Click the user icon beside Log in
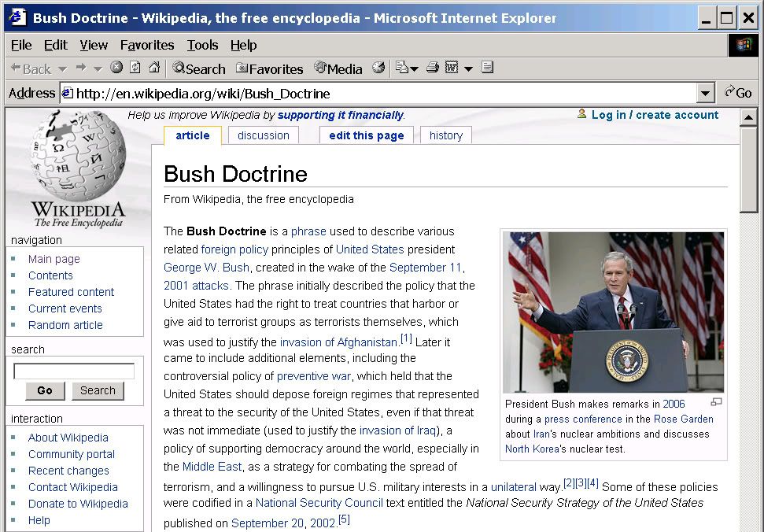Image resolution: width=764 pixels, height=532 pixels. 581,114
